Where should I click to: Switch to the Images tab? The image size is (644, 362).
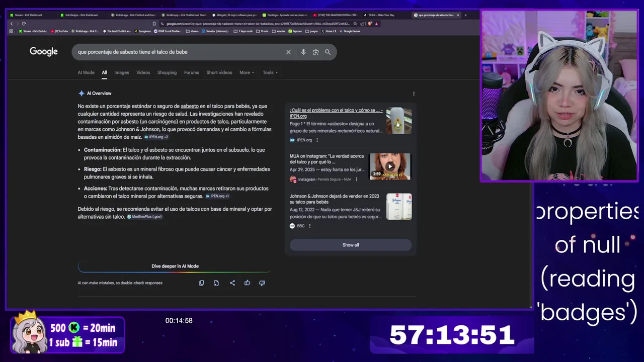pos(121,72)
